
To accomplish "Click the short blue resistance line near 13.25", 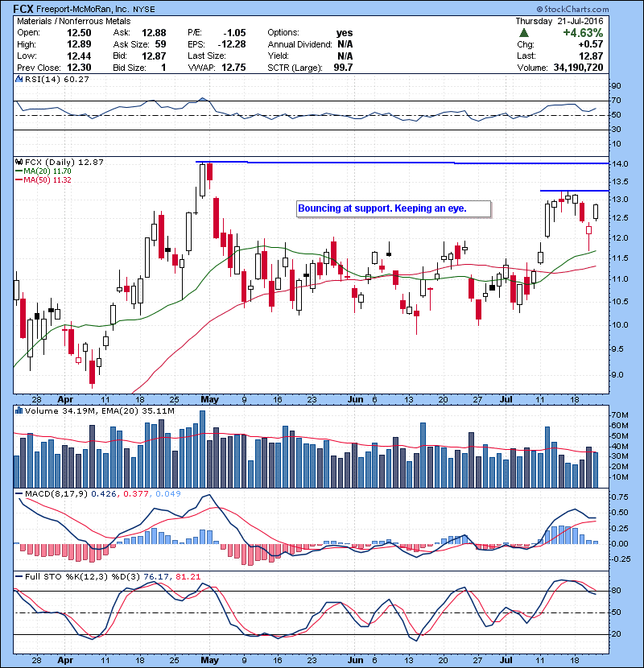I will [575, 191].
